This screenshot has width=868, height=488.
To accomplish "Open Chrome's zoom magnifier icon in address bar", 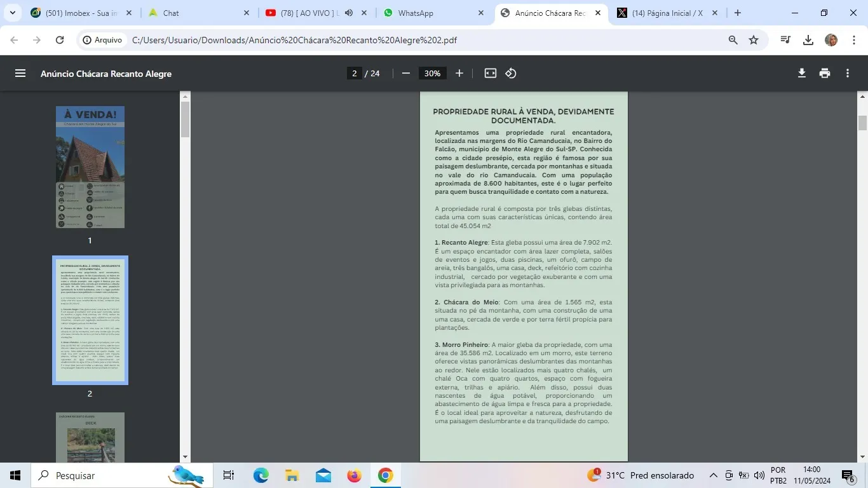I will pyautogui.click(x=733, y=40).
